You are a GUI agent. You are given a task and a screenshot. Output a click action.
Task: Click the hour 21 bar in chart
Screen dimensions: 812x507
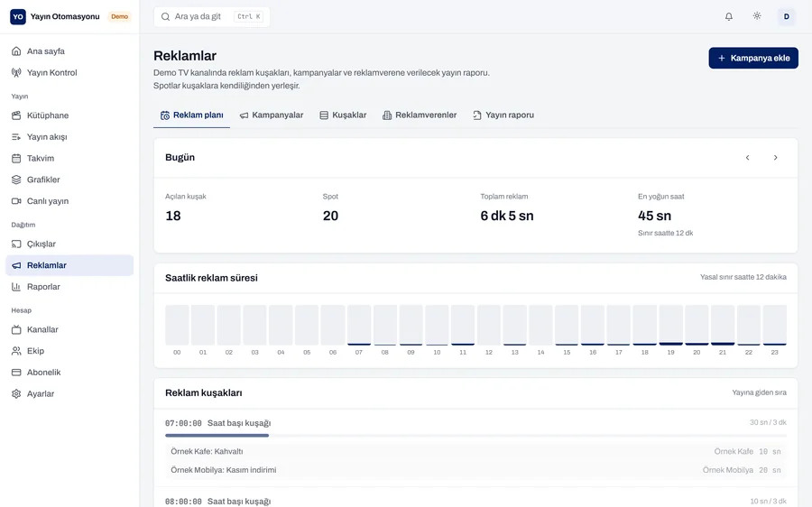pos(723,326)
